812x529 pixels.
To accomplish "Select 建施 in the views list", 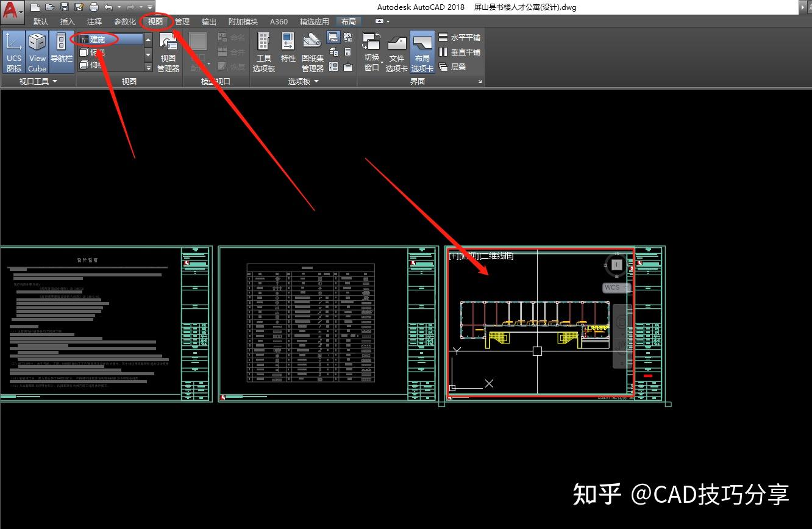I will (98, 38).
